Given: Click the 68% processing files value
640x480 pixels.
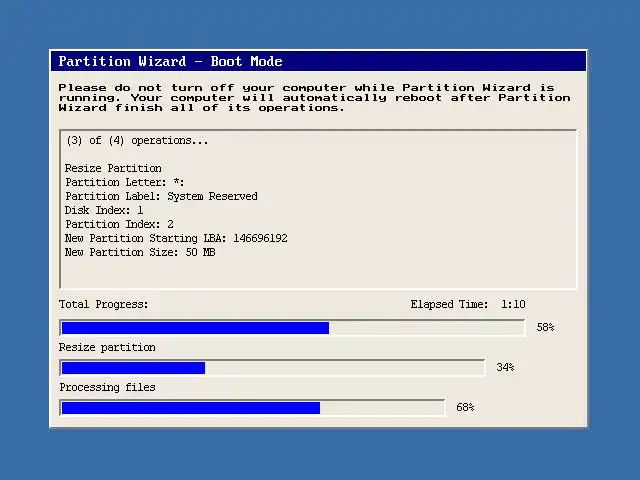Looking at the screenshot, I should (465, 407).
